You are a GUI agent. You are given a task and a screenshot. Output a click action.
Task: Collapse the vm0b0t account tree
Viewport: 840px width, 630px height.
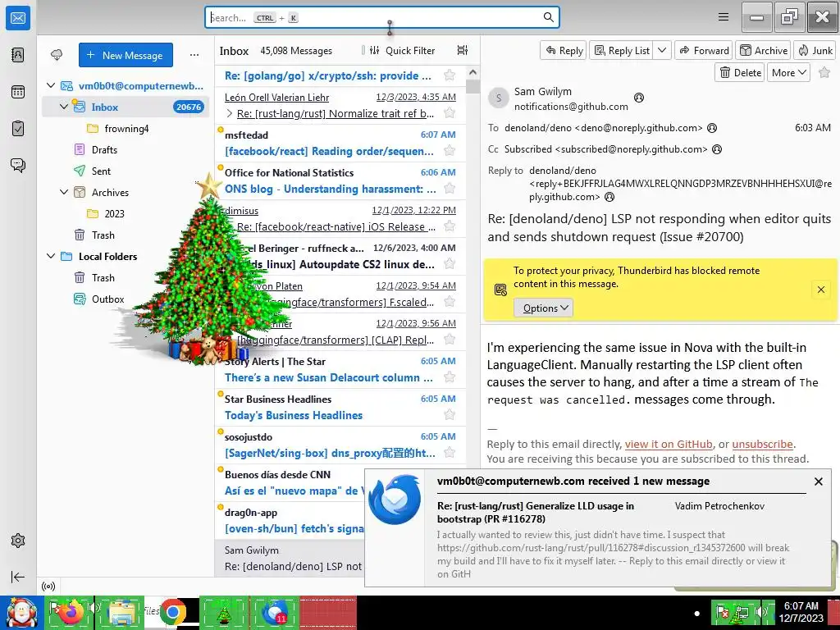51,85
